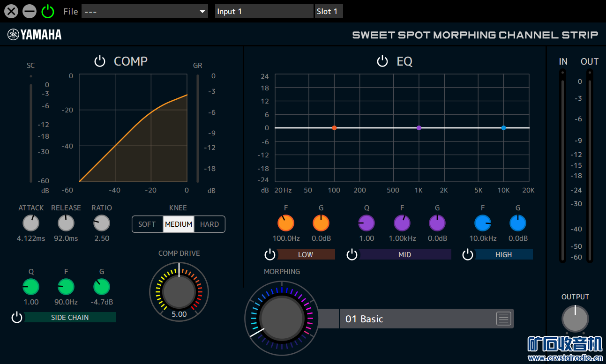606x364 pixels.
Task: Select the SOFT knee option
Action: 147,224
